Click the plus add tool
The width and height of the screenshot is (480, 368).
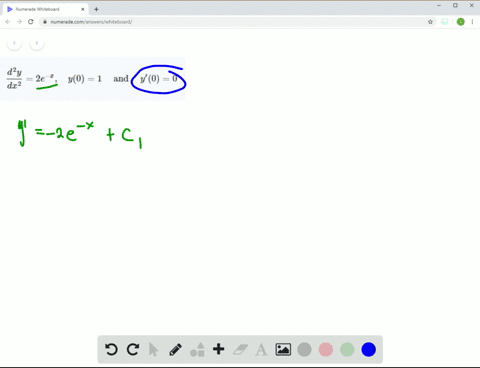point(219,349)
